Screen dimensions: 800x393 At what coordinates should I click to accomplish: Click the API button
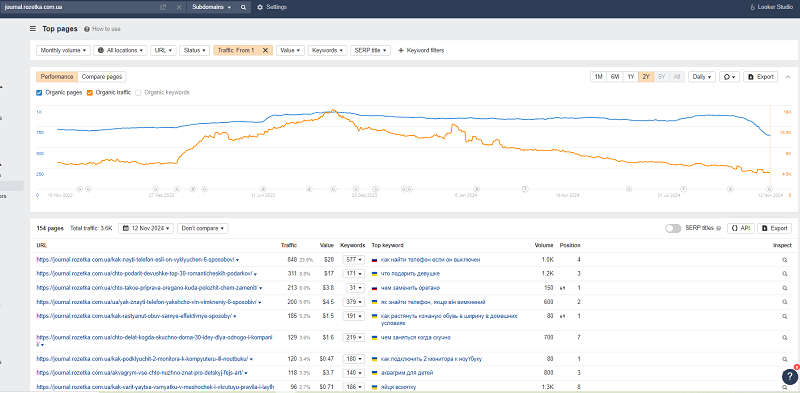pyautogui.click(x=741, y=229)
